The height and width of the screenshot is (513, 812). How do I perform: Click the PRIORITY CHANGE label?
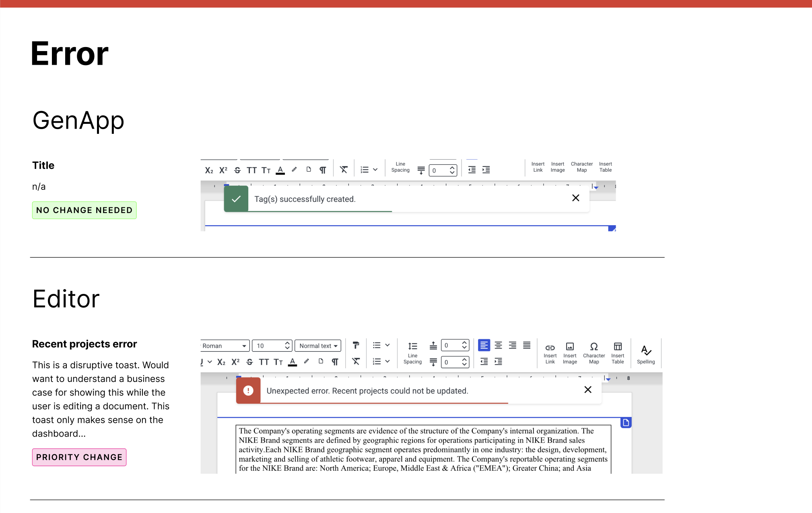pos(79,457)
